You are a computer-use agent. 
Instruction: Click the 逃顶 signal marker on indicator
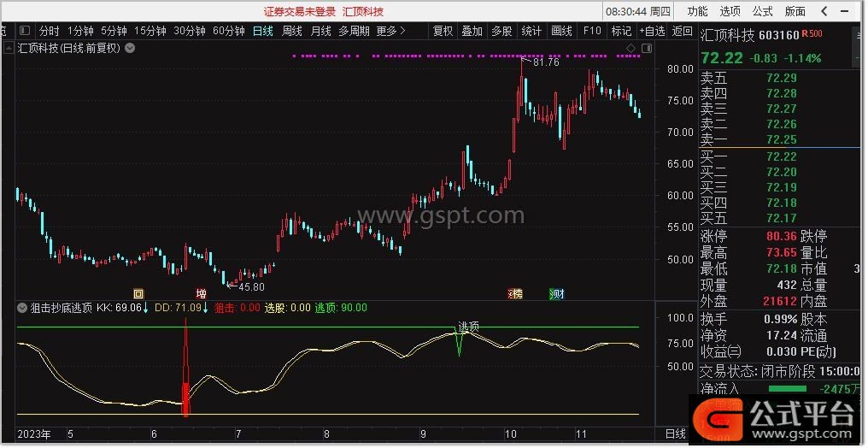click(468, 327)
